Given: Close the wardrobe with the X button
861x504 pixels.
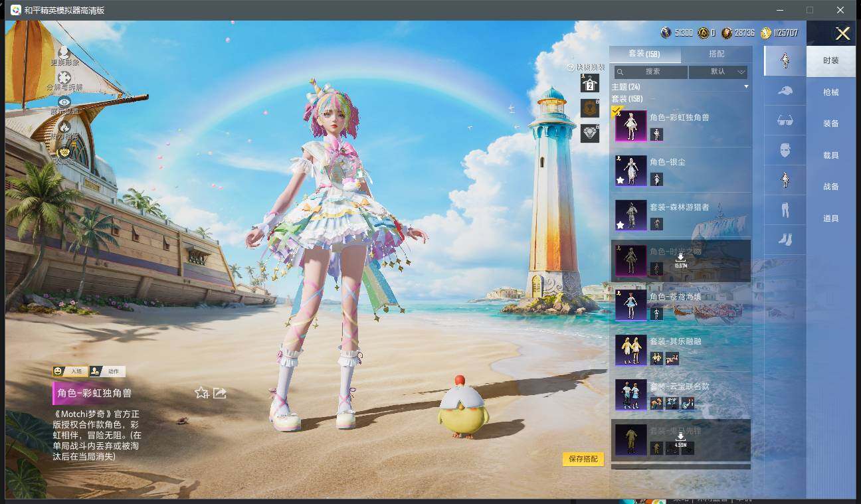Looking at the screenshot, I should [842, 33].
